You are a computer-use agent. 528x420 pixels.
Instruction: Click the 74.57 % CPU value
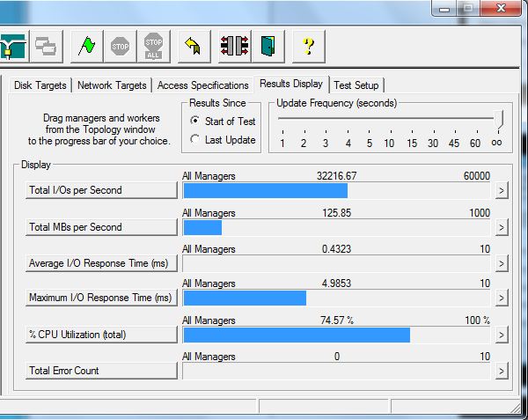[337, 320]
